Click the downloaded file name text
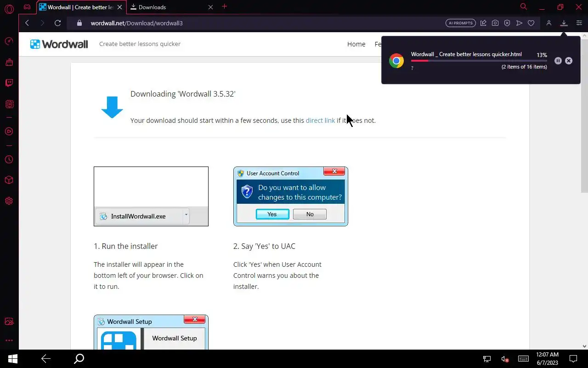This screenshot has height=368, width=588. pyautogui.click(x=466, y=54)
